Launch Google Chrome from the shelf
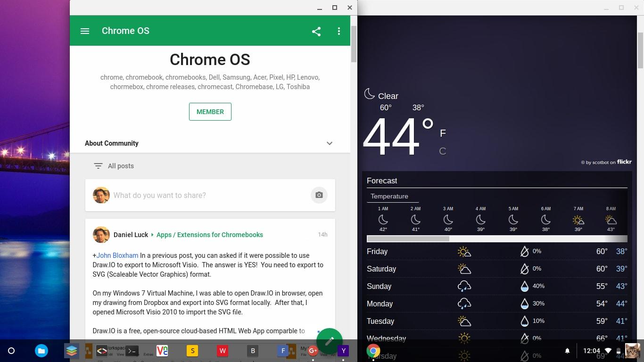 point(373,351)
